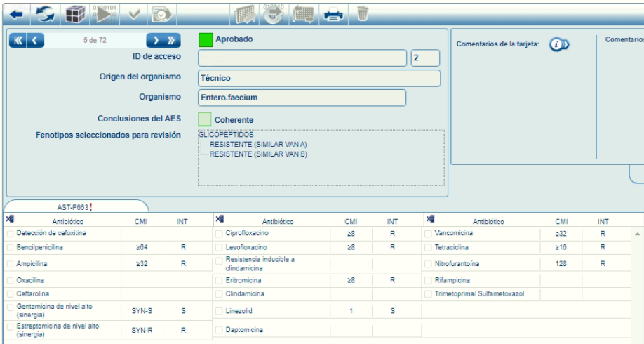This screenshot has width=644, height=344.
Task: Go to the next record
Action: point(155,41)
